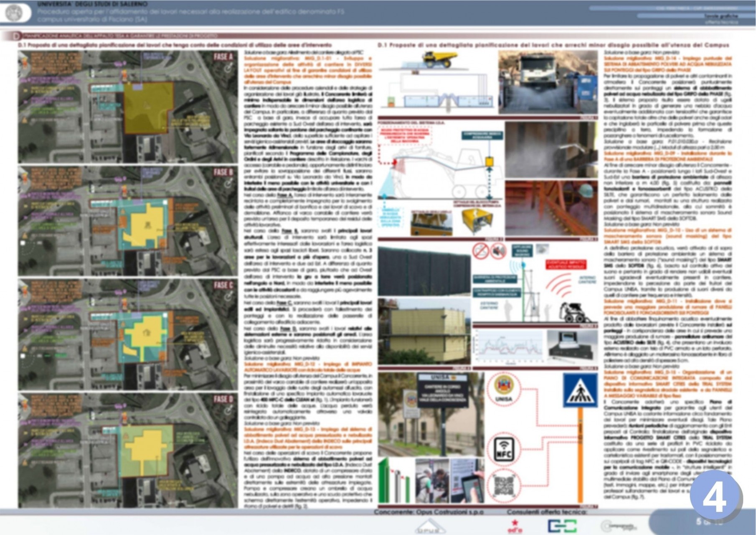
Task: Click the red 'Eventuale impatto acustico residuo' label
Action: click(566, 265)
